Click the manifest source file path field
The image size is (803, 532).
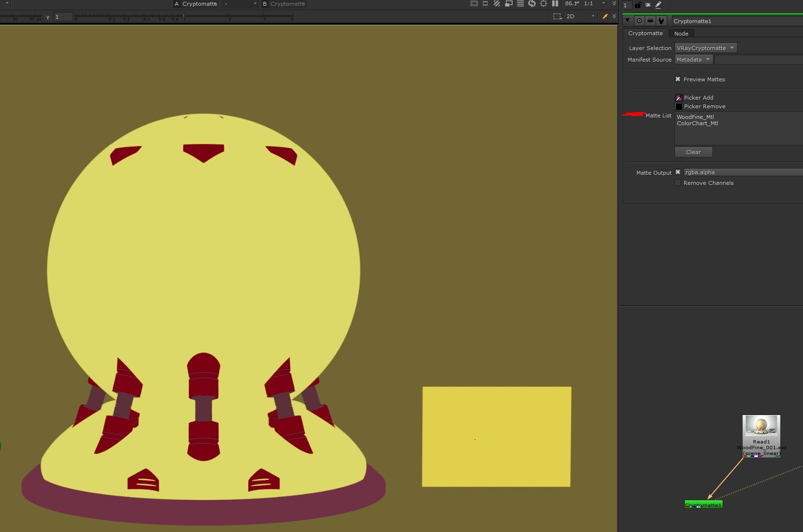[759, 60]
